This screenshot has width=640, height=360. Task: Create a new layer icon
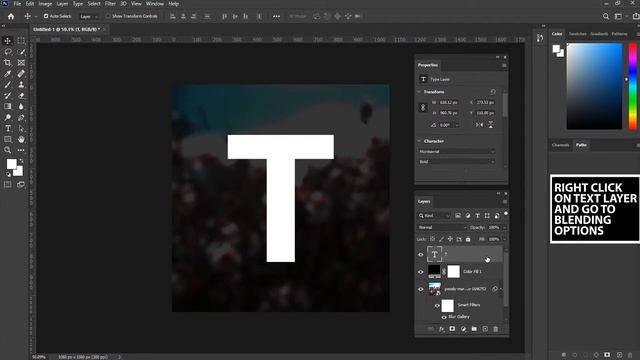[x=485, y=329]
